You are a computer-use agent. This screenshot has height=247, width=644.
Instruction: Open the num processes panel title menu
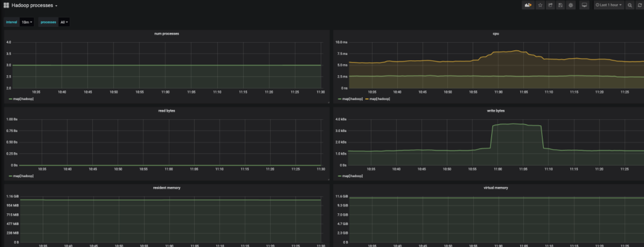coord(167,34)
